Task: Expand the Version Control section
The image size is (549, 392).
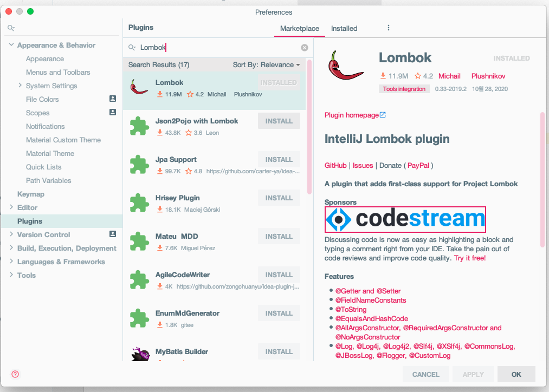Action: (x=11, y=234)
